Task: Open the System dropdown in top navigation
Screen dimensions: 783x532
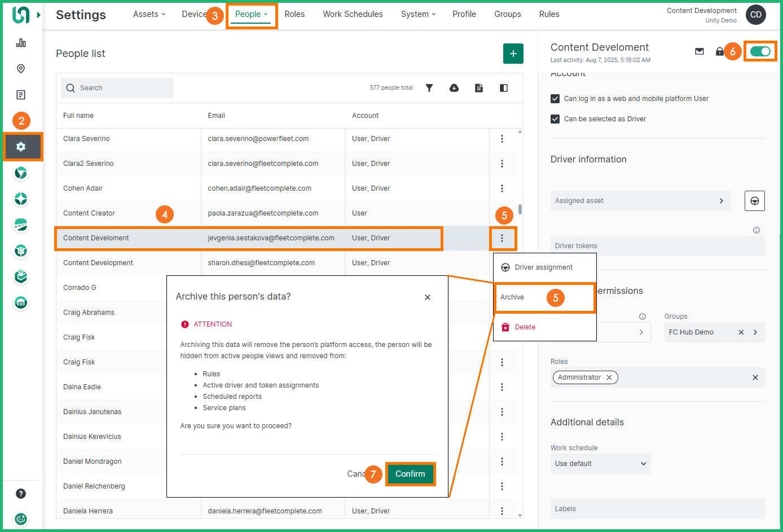Action: 418,14
